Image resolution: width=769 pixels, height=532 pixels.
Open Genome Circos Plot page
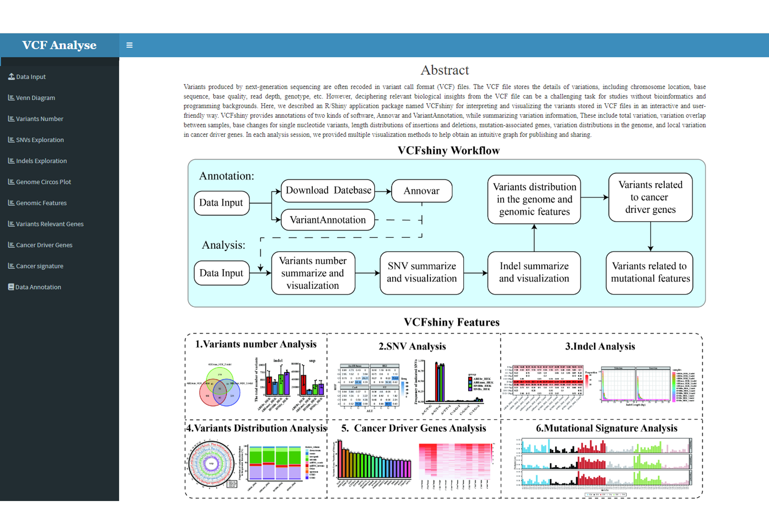(59, 182)
